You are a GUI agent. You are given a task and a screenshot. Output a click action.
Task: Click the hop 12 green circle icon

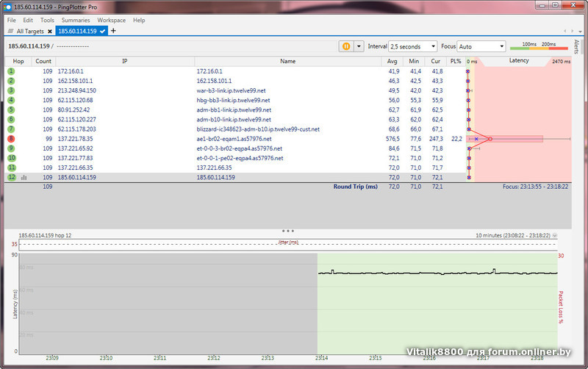coord(12,177)
